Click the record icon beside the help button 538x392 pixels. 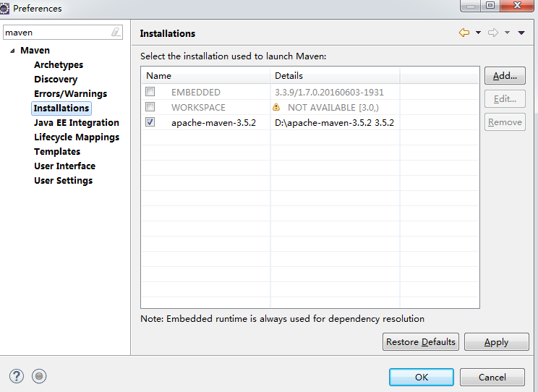[39, 376]
